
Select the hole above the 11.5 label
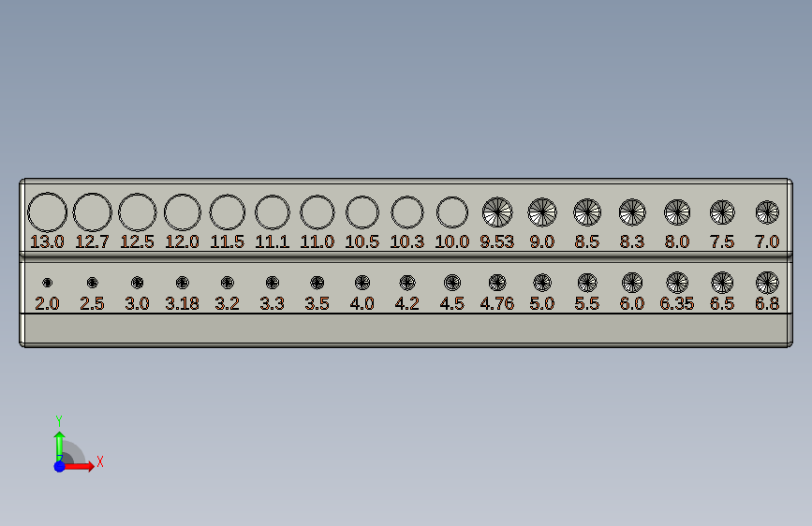point(228,212)
